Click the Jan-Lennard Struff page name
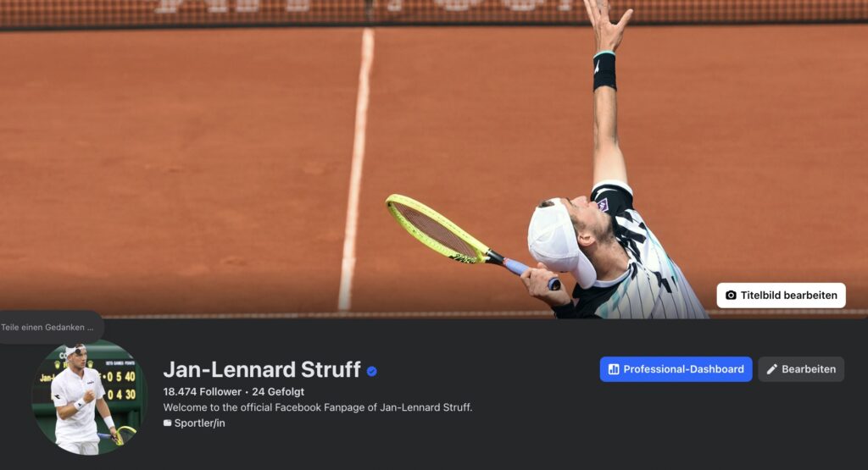 point(262,369)
